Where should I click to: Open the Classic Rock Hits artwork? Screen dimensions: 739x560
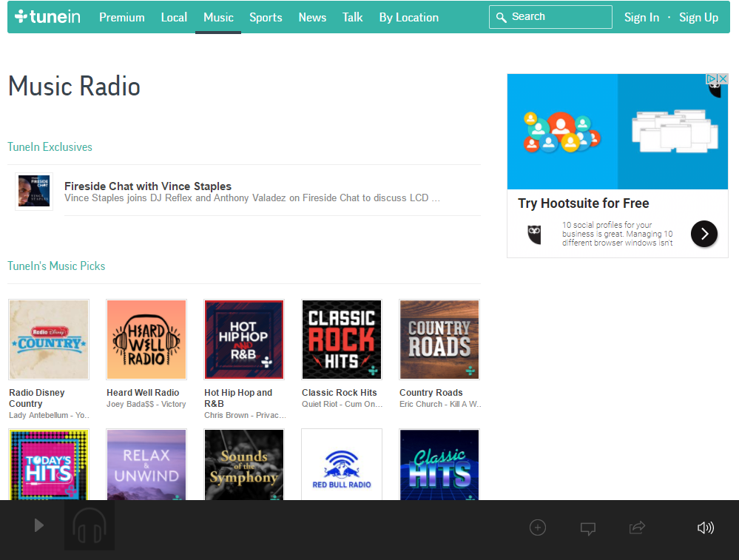(x=341, y=340)
